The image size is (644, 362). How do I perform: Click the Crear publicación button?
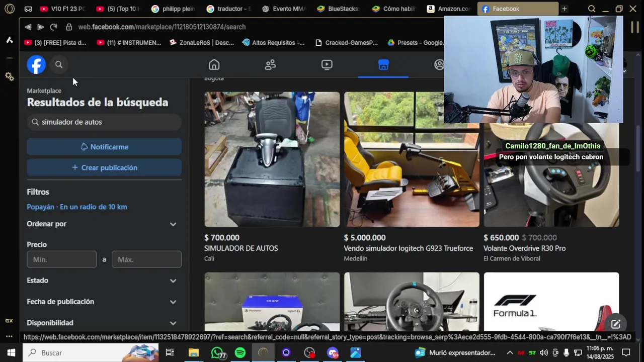point(104,167)
